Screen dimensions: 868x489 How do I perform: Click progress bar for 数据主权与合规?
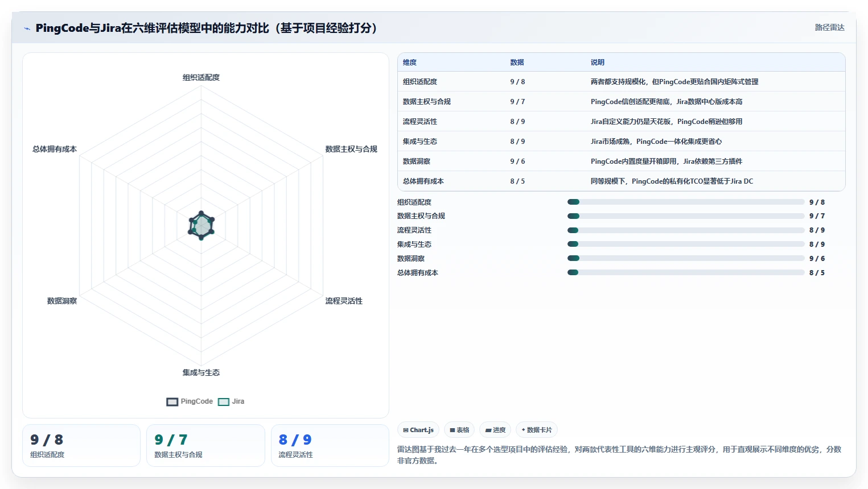click(686, 216)
